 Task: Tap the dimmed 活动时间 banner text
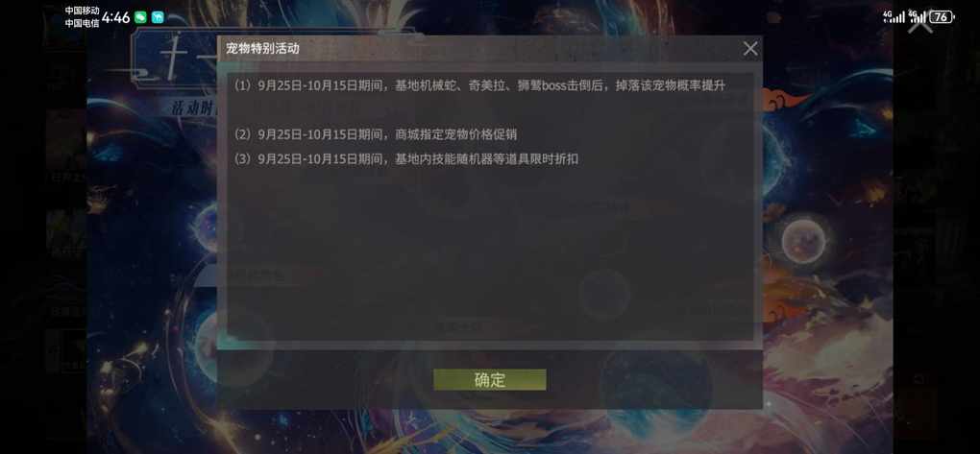click(194, 107)
